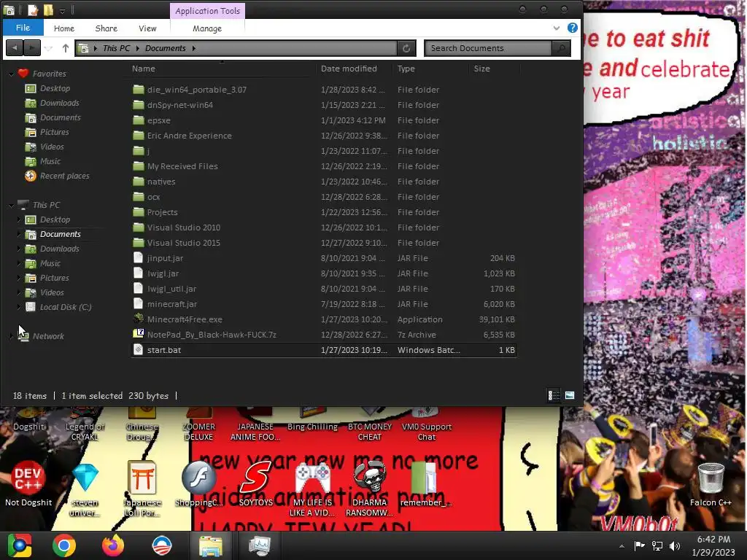
Task: Click Documents in the address breadcrumb
Action: 166,48
